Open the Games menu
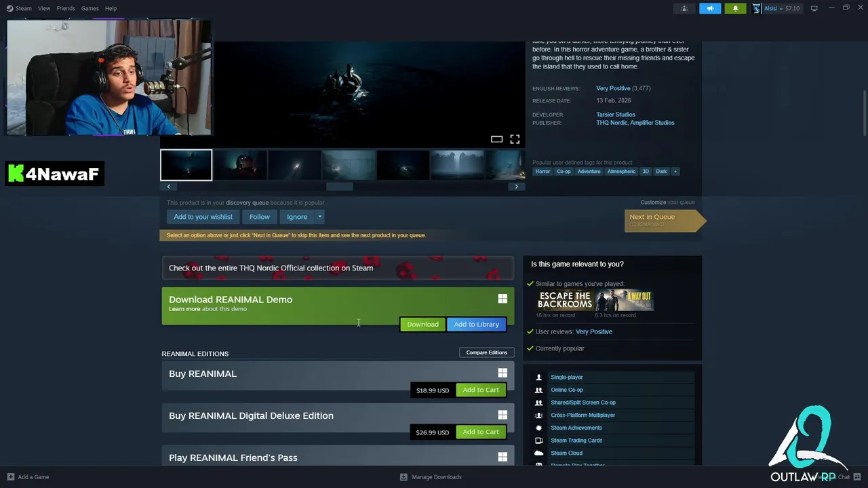The width and height of the screenshot is (868, 488). [90, 8]
